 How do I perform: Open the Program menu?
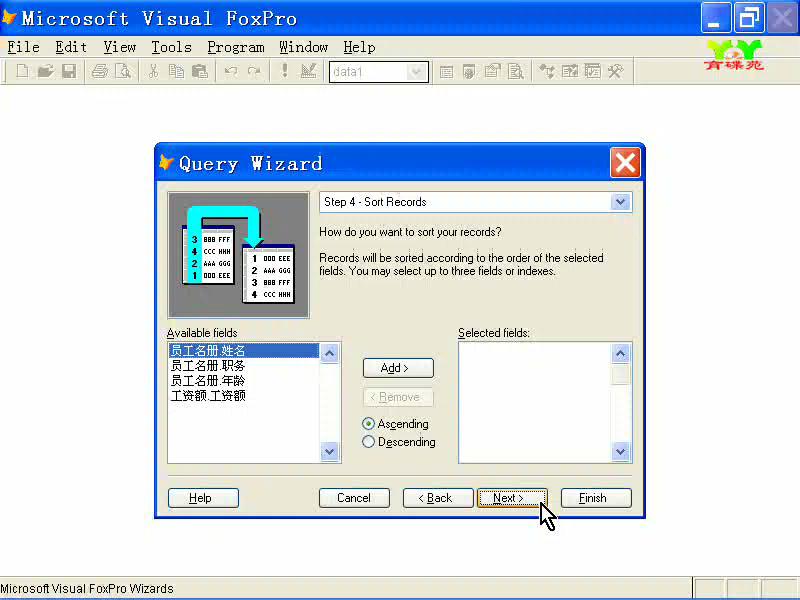(236, 47)
